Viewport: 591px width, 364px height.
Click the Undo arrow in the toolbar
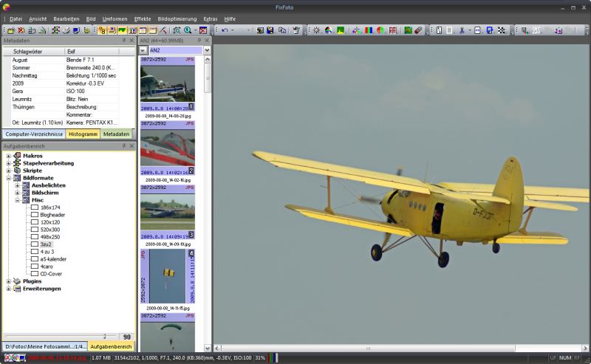225,30
